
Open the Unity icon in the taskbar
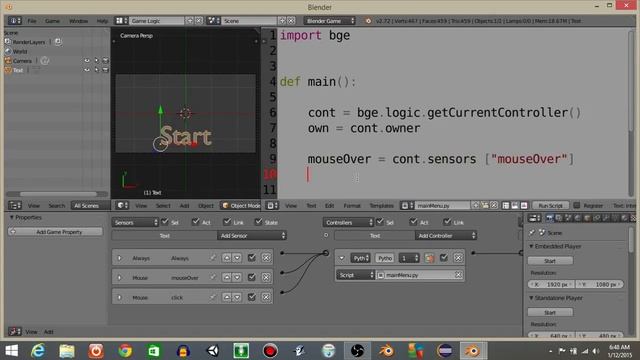click(x=213, y=351)
